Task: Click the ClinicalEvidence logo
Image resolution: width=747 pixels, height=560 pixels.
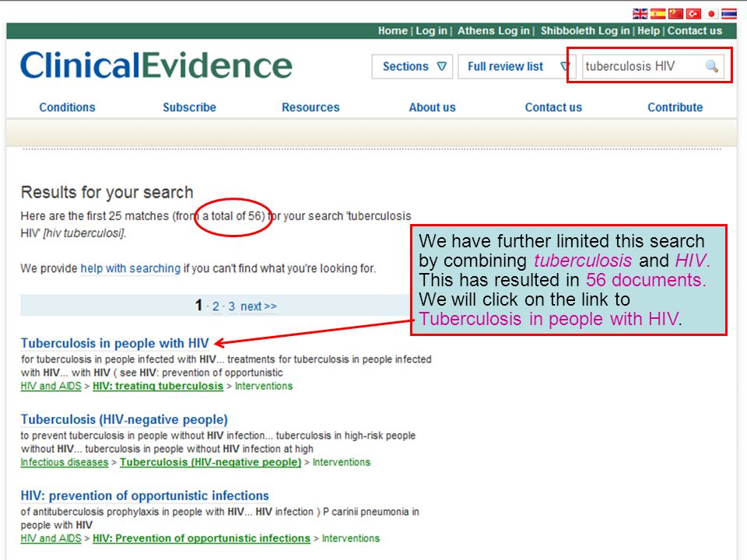Action: point(156,65)
